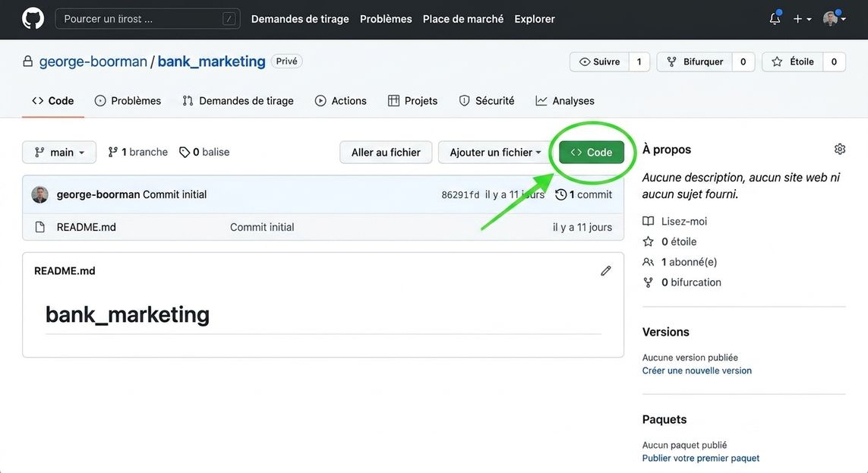Screen dimensions: 868x473
Task: Open the Paquets heading link
Action: click(x=664, y=419)
